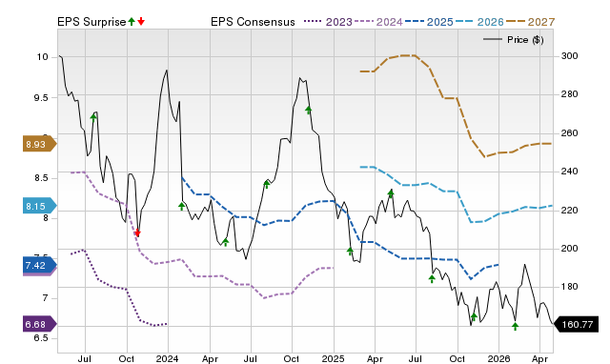Select the green surprise arrow near the November 2024 price peak
This screenshot has height=364, width=610.
(x=309, y=110)
